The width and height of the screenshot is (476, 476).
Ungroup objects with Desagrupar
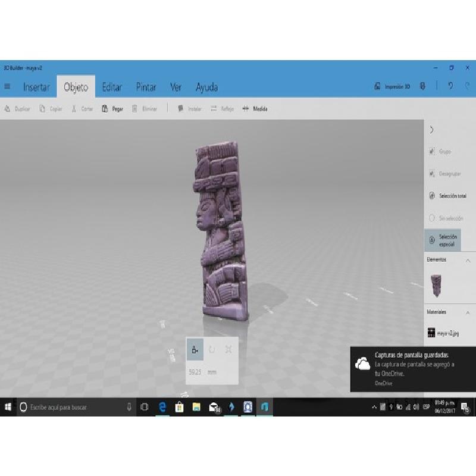[x=444, y=174]
